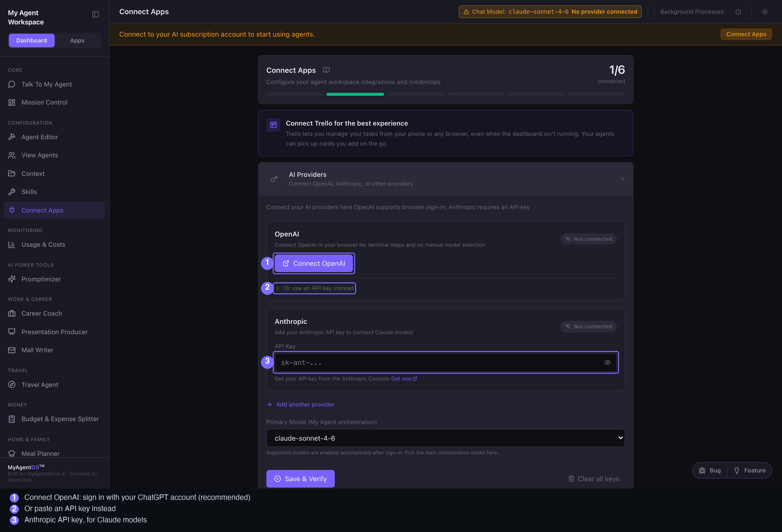Image resolution: width=782 pixels, height=532 pixels.
Task: Open the Primary Model dropdown
Action: pos(445,438)
